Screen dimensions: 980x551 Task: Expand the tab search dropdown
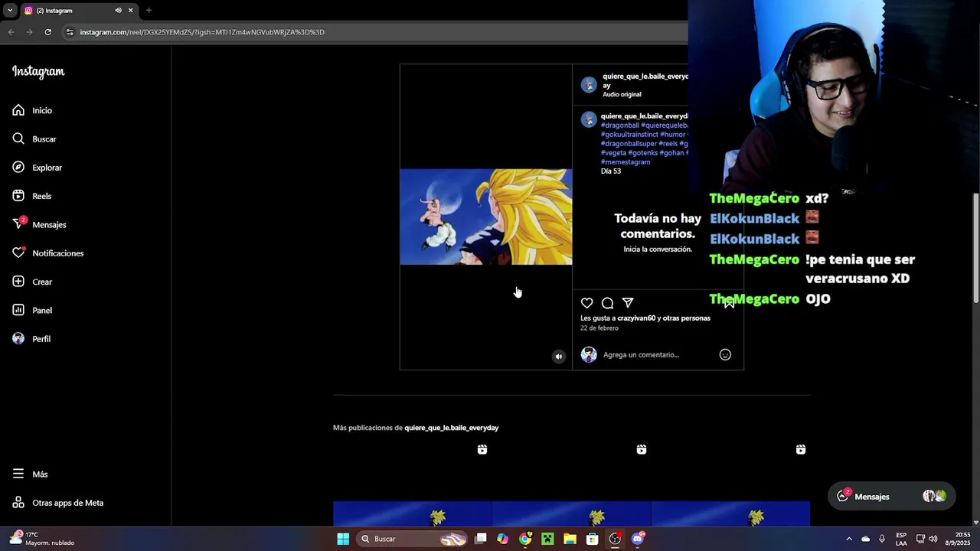9,11
